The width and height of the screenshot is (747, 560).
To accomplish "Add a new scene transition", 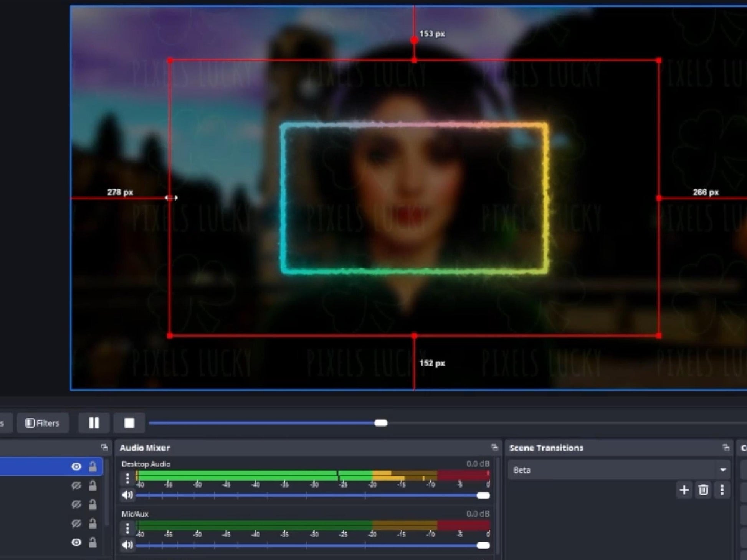I will (x=684, y=490).
